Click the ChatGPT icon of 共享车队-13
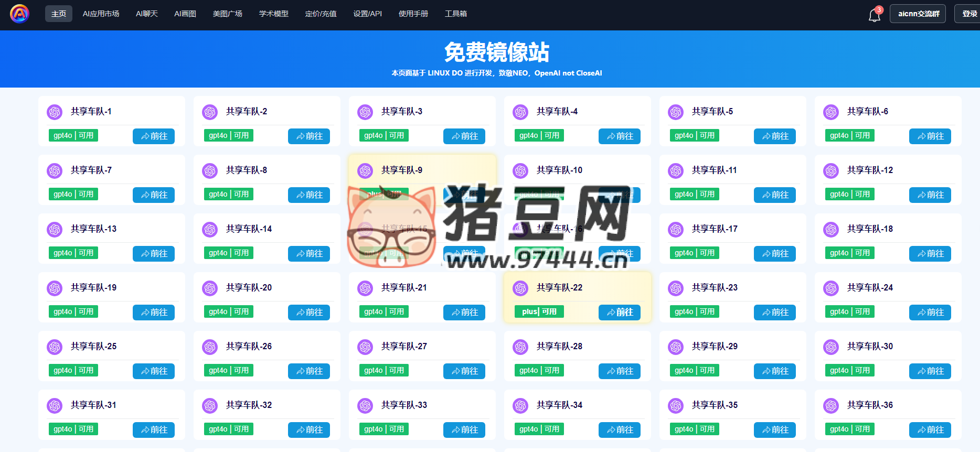The image size is (980, 452). pyautogui.click(x=55, y=229)
